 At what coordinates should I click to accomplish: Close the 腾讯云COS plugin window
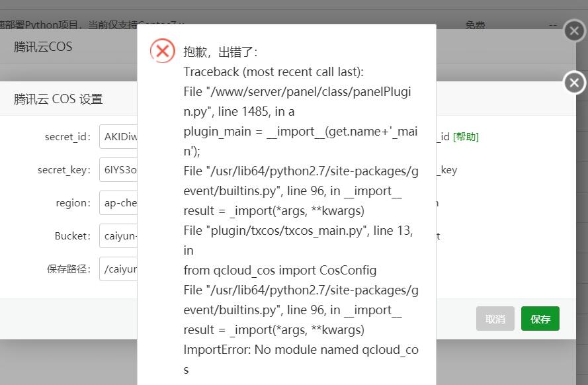[575, 30]
